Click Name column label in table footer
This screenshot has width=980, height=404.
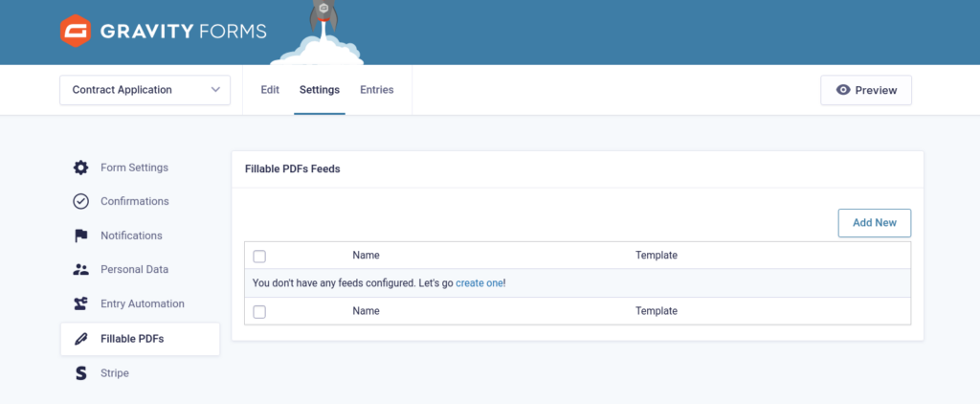pyautogui.click(x=366, y=311)
